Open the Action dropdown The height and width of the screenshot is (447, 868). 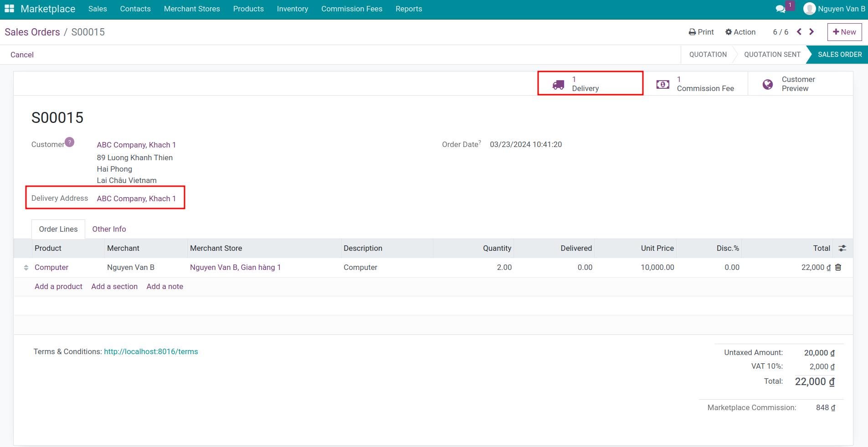click(x=740, y=32)
